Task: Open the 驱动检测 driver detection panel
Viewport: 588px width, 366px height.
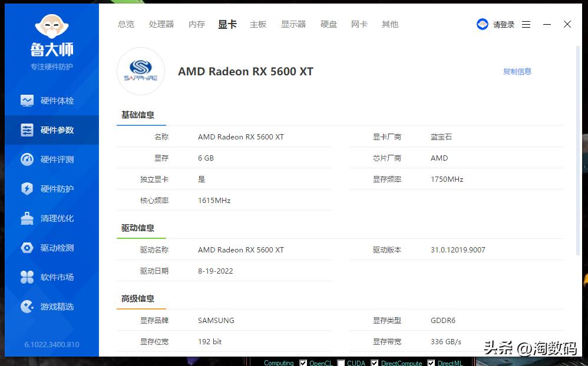Action: pyautogui.click(x=51, y=248)
